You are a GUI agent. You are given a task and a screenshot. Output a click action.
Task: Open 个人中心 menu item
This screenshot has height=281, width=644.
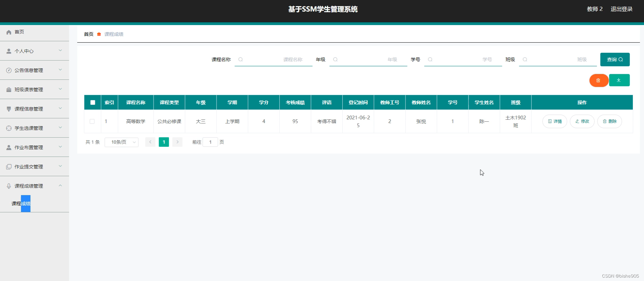(x=34, y=51)
